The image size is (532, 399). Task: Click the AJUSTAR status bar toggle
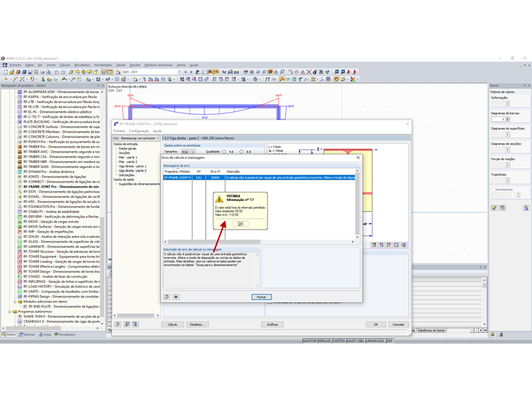(x=309, y=341)
